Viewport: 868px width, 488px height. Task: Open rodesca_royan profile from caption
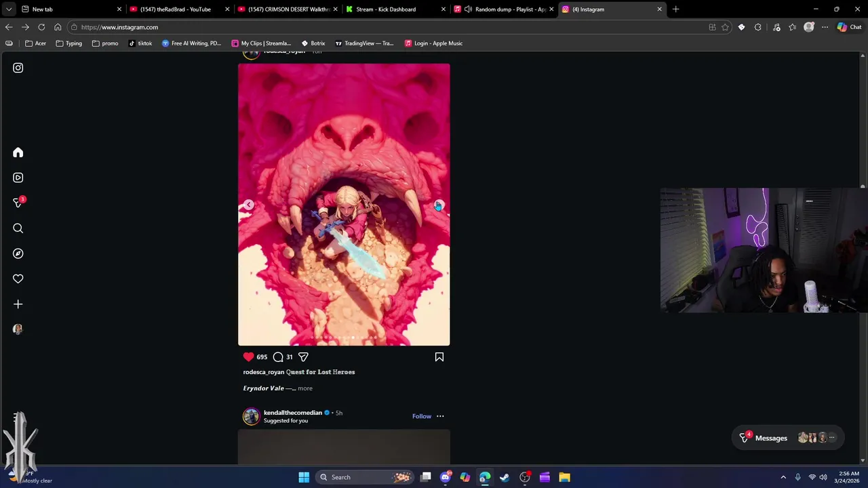click(x=264, y=372)
